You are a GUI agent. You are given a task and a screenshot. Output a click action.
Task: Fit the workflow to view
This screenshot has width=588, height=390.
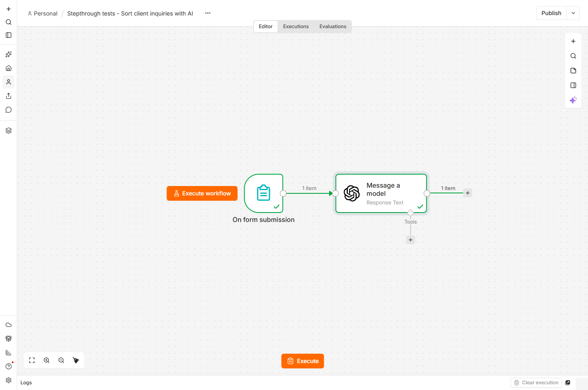[x=32, y=360]
